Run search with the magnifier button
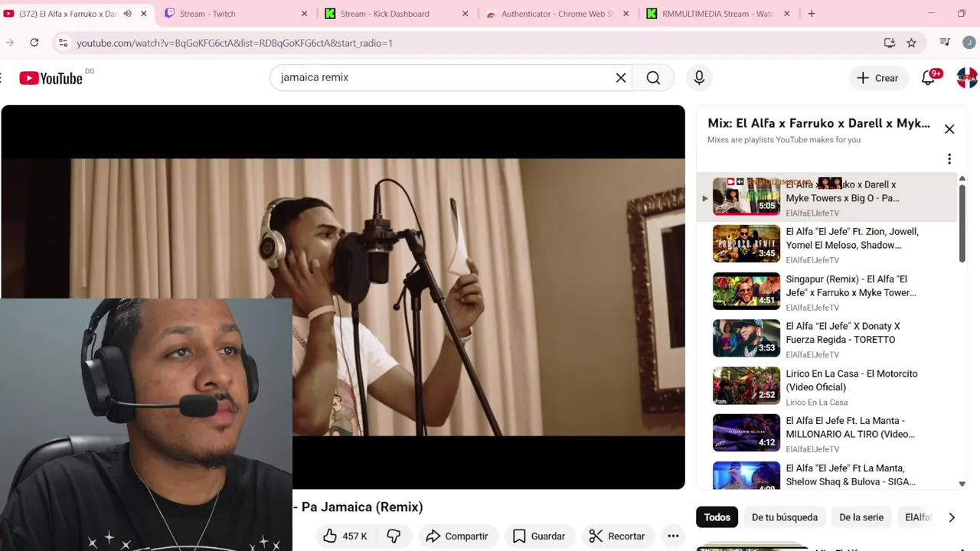 [653, 77]
